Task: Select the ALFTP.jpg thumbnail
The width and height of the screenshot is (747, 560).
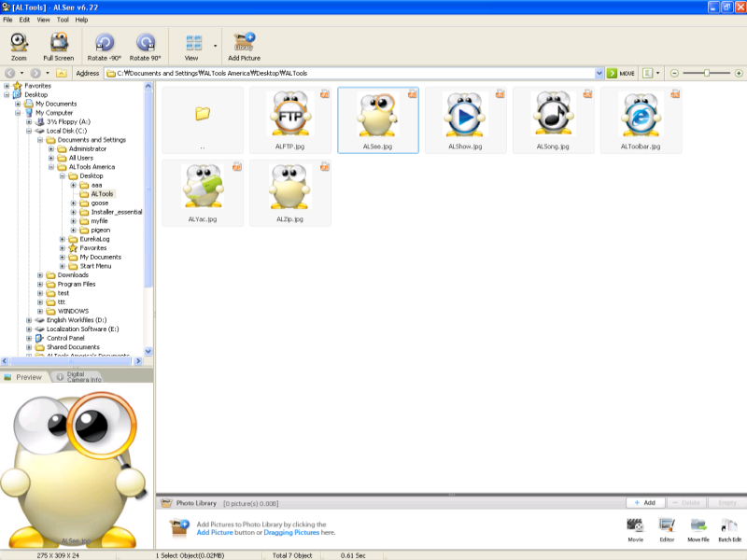Action: [x=289, y=120]
